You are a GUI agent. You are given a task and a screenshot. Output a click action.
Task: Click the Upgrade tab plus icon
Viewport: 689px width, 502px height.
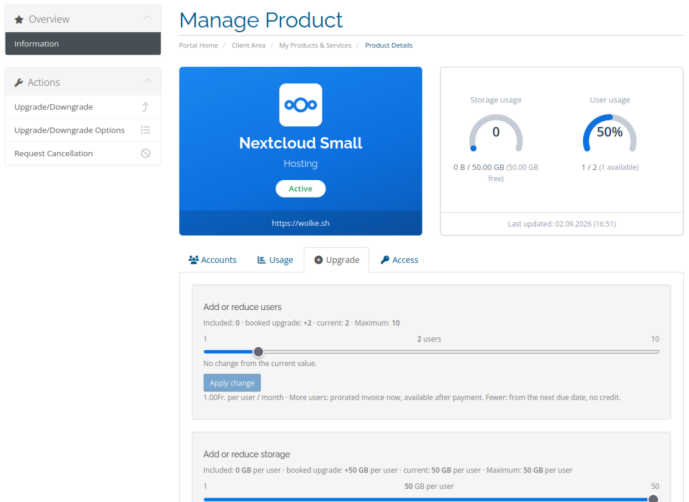click(x=319, y=260)
